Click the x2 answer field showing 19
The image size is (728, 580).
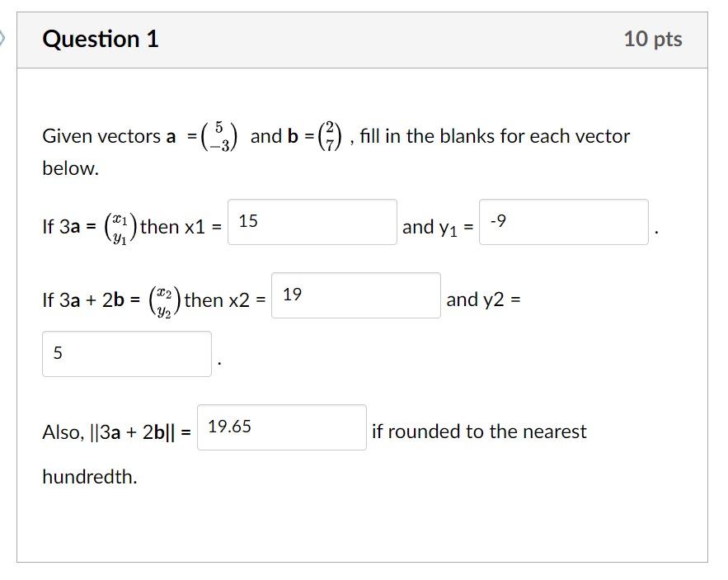[x=355, y=298]
